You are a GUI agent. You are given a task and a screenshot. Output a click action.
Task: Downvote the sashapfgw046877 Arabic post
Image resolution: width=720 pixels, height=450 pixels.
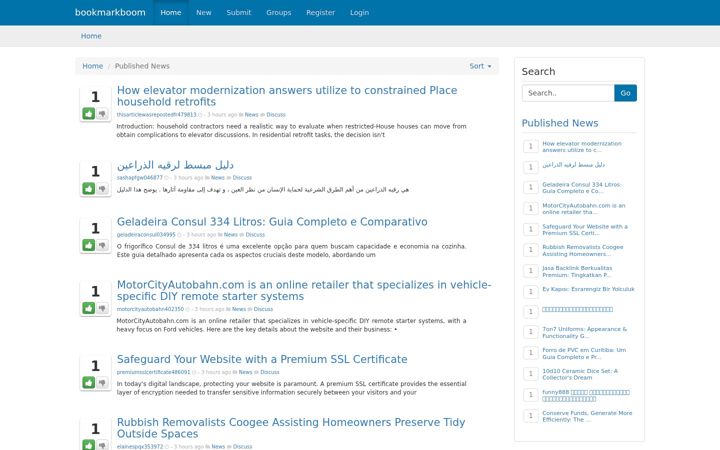(102, 188)
